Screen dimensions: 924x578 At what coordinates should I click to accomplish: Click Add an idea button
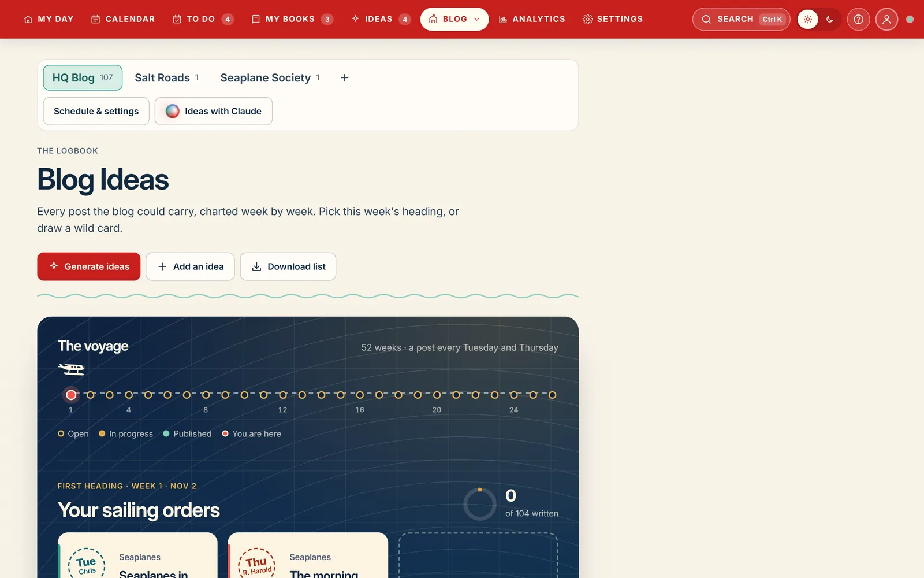(190, 266)
